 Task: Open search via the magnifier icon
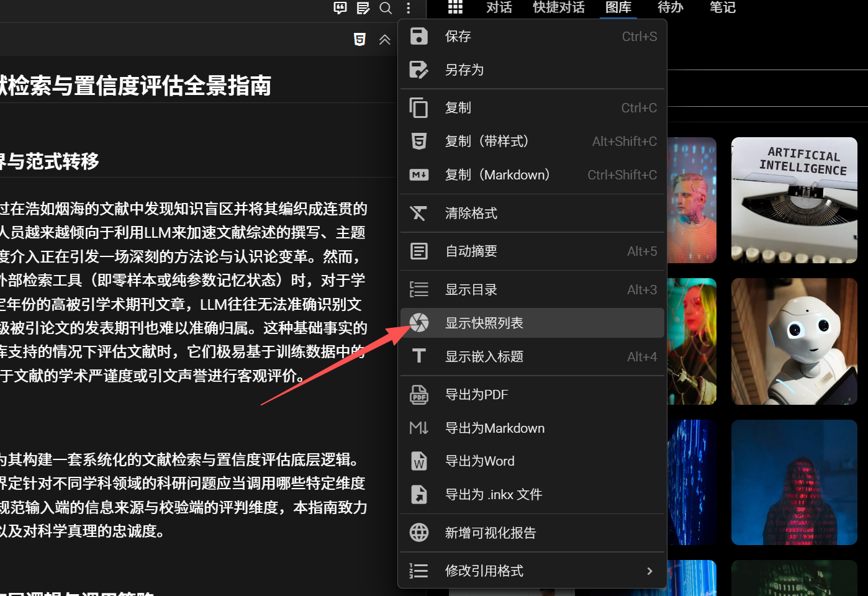pos(386,9)
